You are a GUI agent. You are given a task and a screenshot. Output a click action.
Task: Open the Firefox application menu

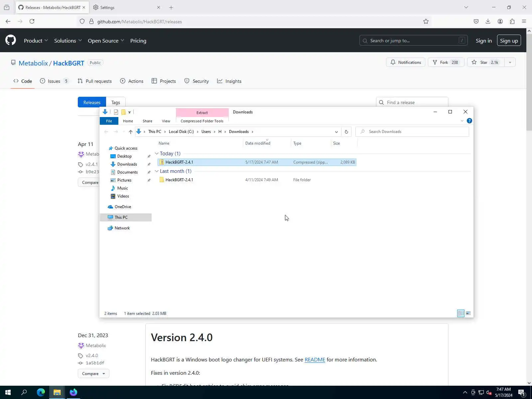point(524,21)
